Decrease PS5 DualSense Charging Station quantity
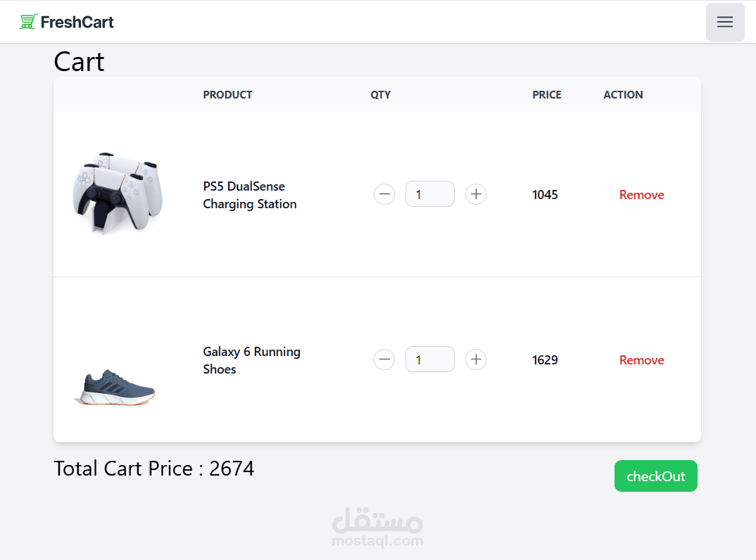756x560 pixels. click(384, 194)
